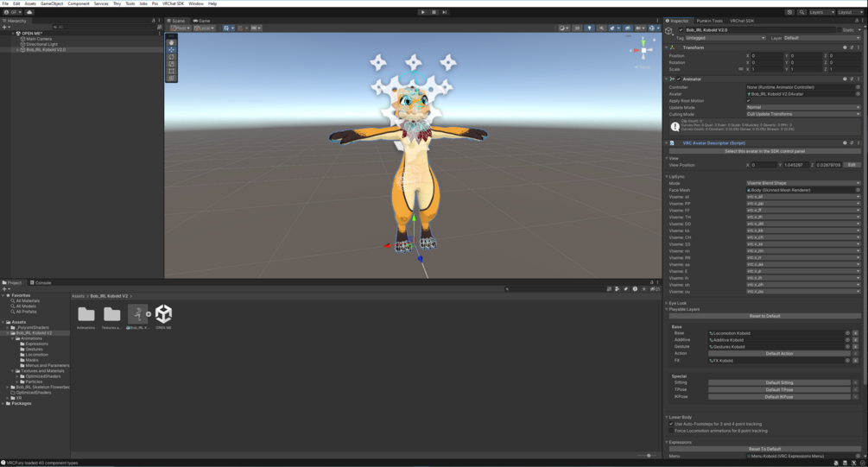This screenshot has width=868, height=467.
Task: Toggle scene lighting lightbulb icon
Action: pyautogui.click(x=590, y=28)
